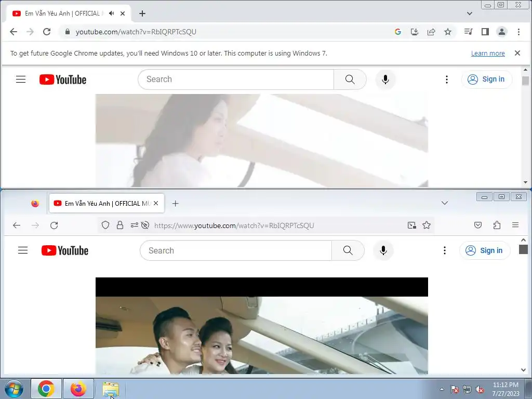Click Chrome's forward navigation arrow
The image size is (532, 399).
[30, 32]
